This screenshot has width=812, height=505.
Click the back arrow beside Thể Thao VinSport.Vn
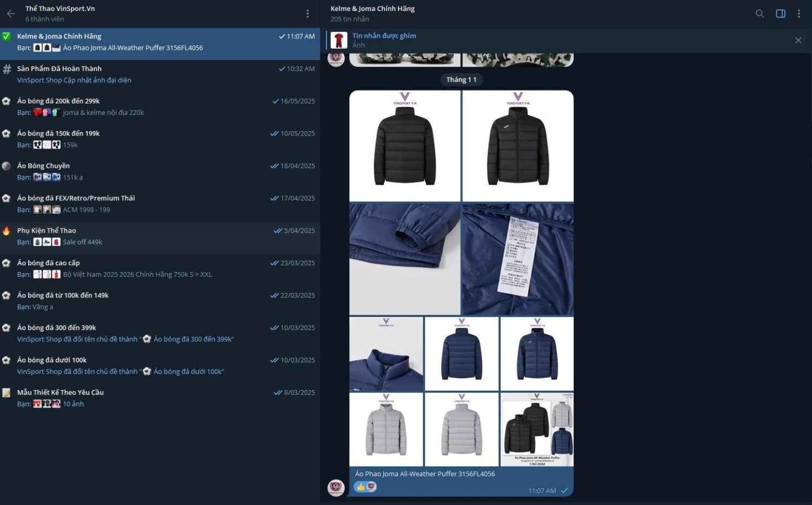coord(11,14)
